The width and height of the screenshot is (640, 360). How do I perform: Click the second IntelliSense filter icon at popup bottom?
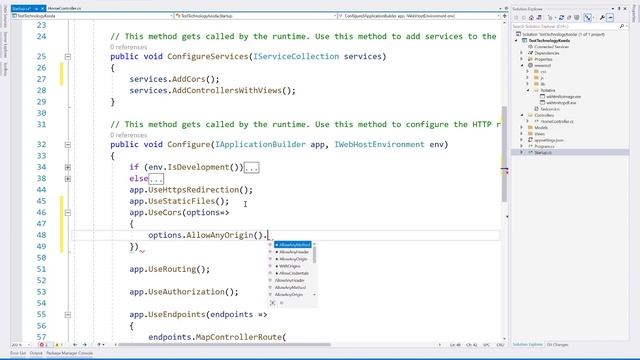(282, 303)
